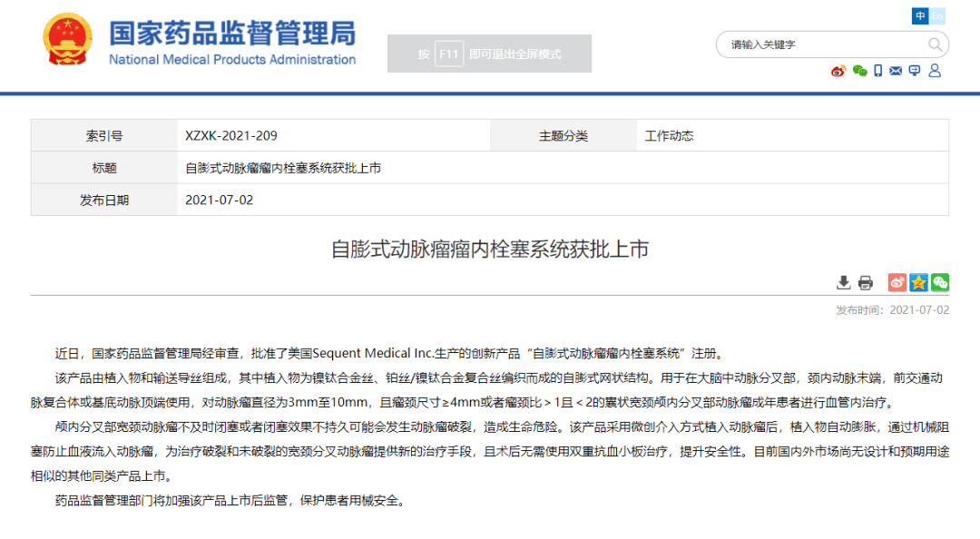This screenshot has width=980, height=539.
Task: Open the 国家药品监督管理局 site title
Action: click(232, 34)
